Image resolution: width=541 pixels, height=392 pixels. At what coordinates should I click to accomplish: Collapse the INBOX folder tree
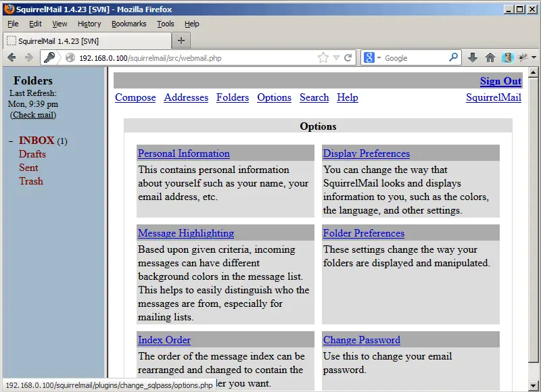(x=11, y=141)
